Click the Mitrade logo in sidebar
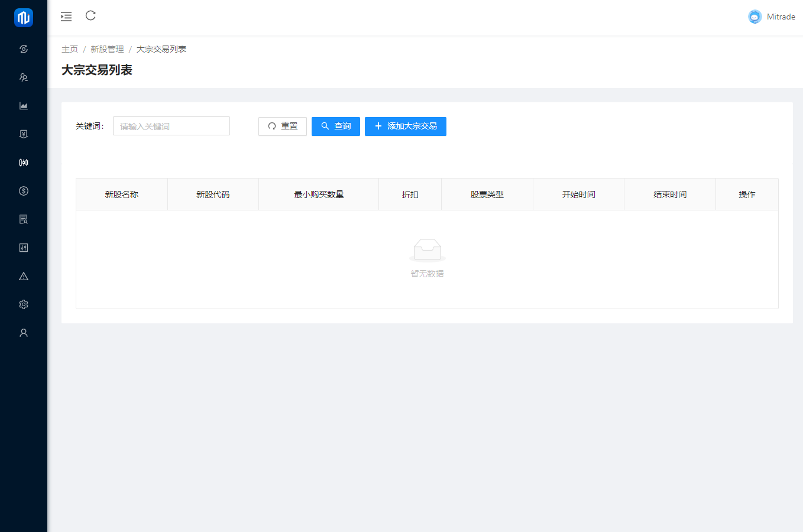The height and width of the screenshot is (532, 803). 24,18
